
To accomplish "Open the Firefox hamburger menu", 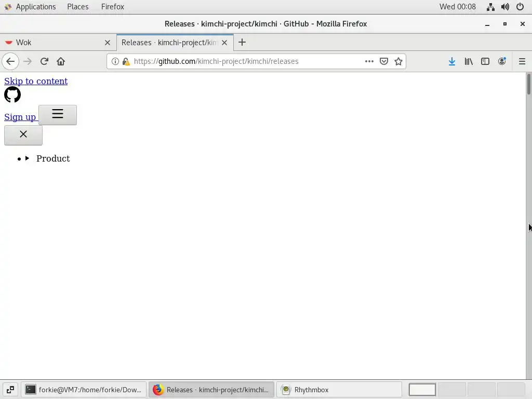I will pyautogui.click(x=522, y=61).
